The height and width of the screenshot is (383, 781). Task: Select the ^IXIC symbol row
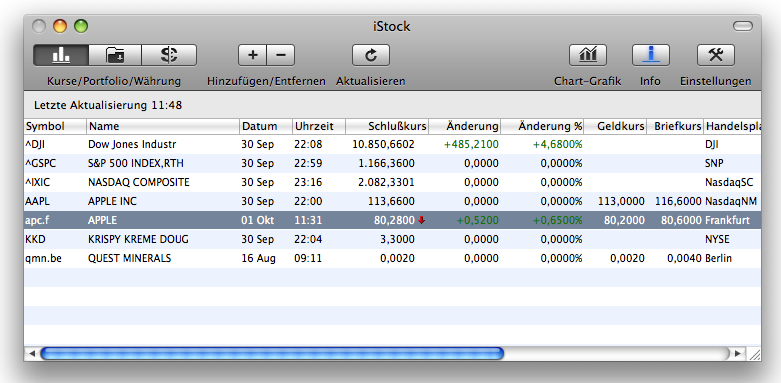point(392,182)
